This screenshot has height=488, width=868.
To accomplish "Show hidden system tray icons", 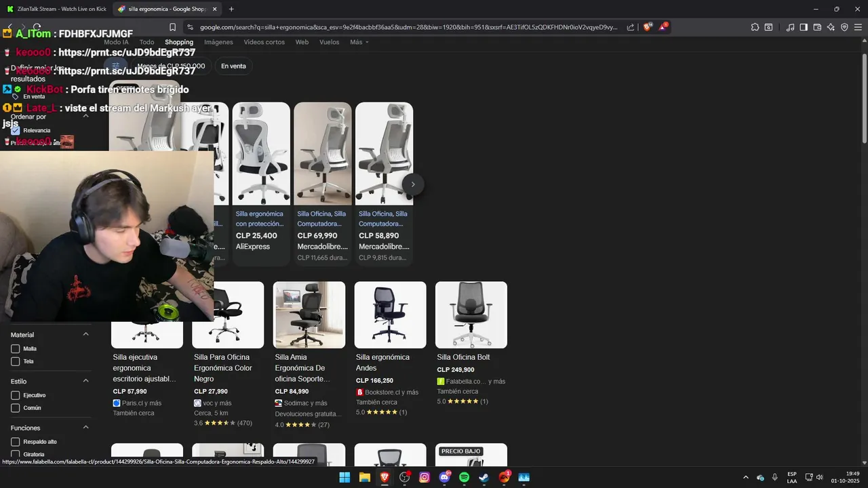I will 746,477.
